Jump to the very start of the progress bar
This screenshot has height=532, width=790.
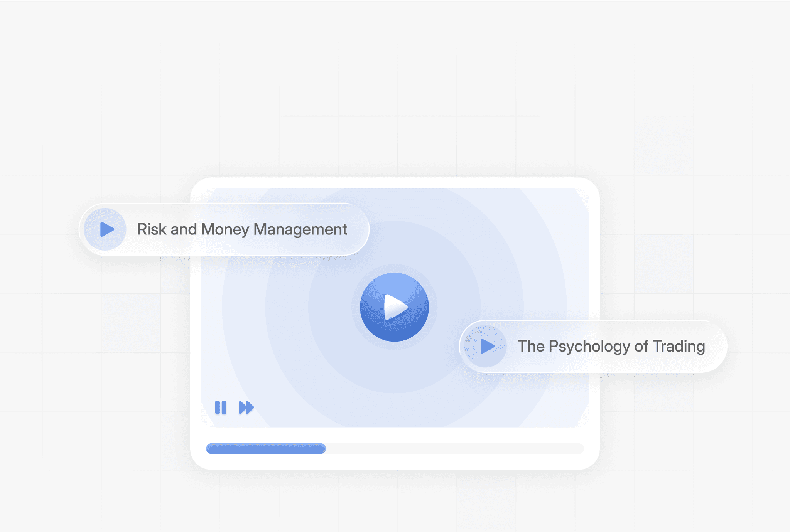[209, 448]
